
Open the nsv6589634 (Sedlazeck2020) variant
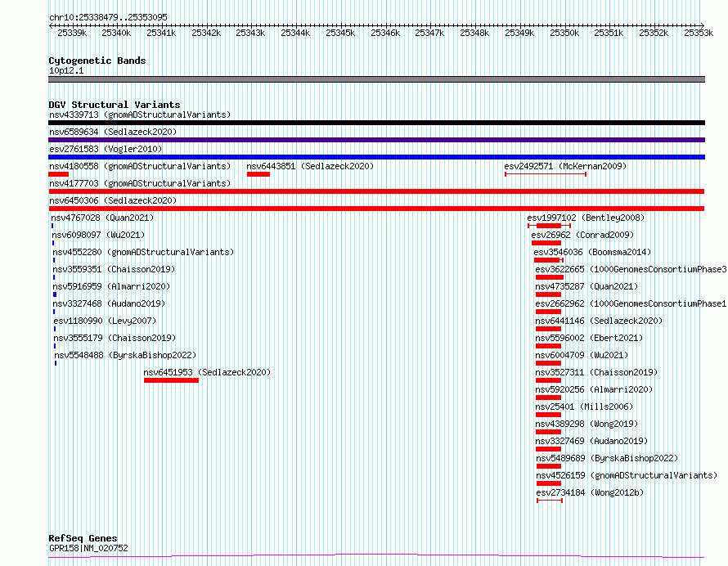click(x=113, y=132)
